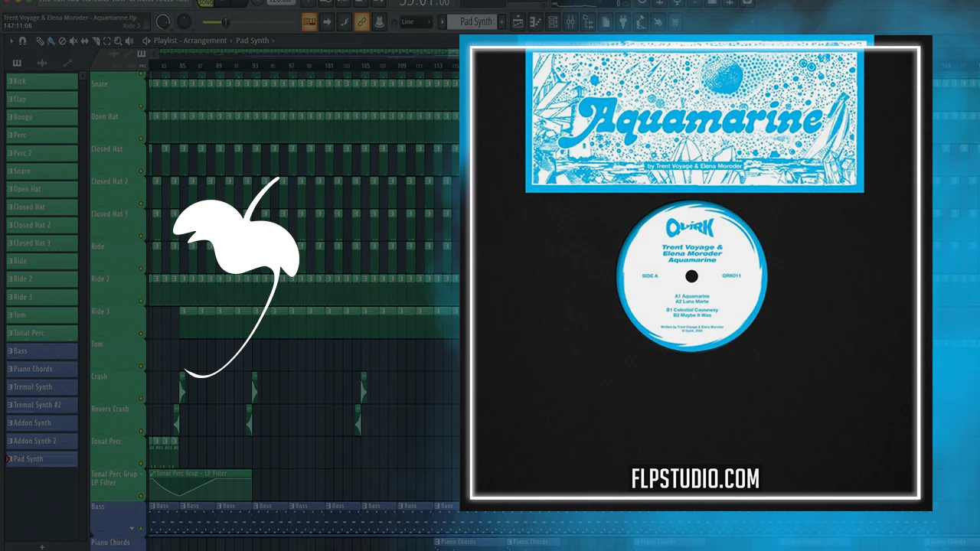Viewport: 980px width, 551px height.
Task: Open the playlist view icon
Action: [518, 22]
